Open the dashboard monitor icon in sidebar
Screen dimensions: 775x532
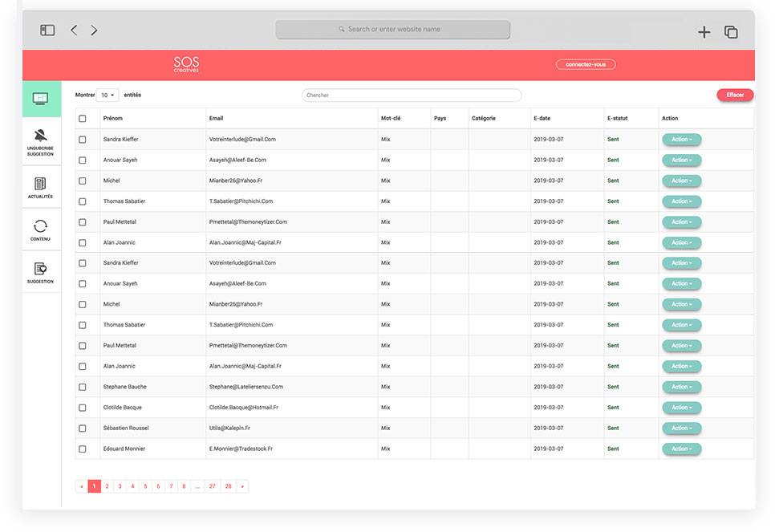coord(41,99)
